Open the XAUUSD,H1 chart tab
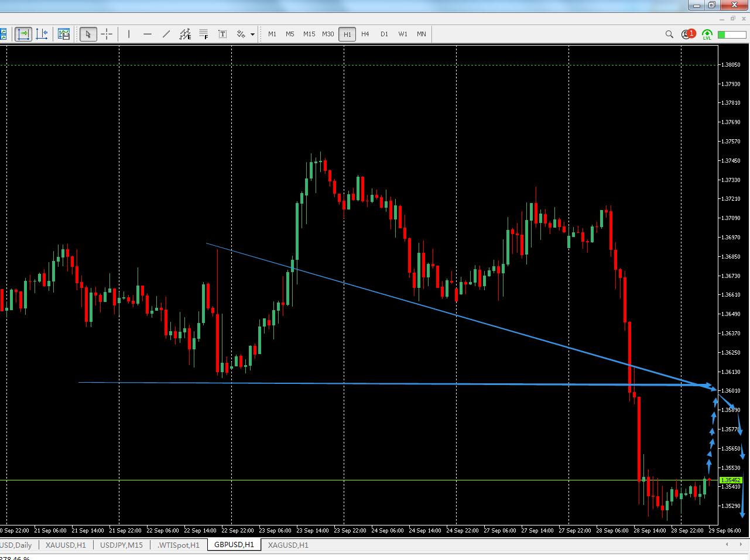Screen dimensions: 750x560 [x=66, y=545]
